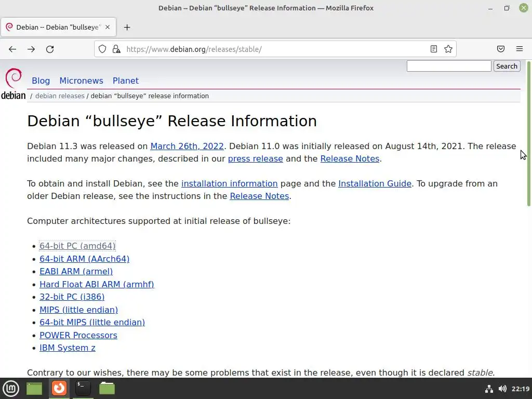Open the POWER Processors link
Screen dimensions: 532x399
pos(78,335)
